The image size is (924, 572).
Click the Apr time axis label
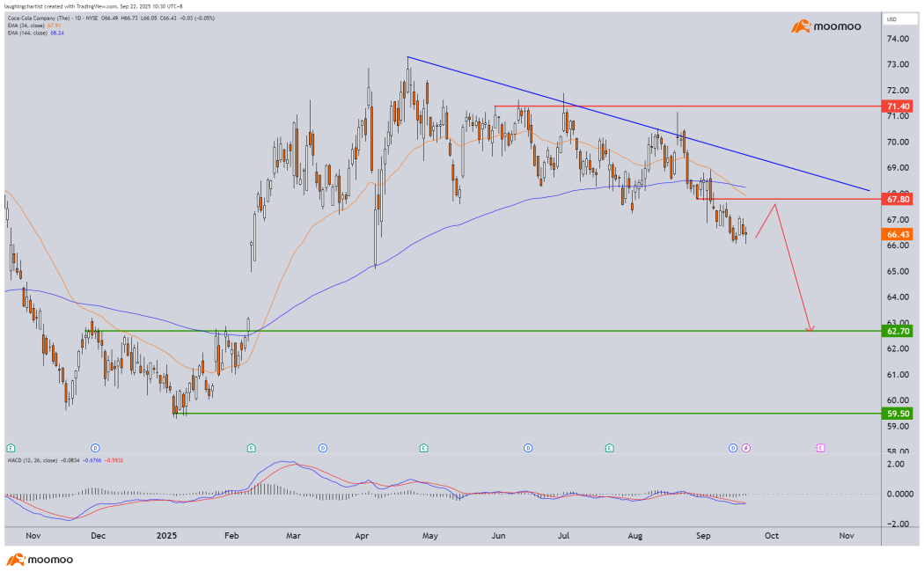coord(362,535)
